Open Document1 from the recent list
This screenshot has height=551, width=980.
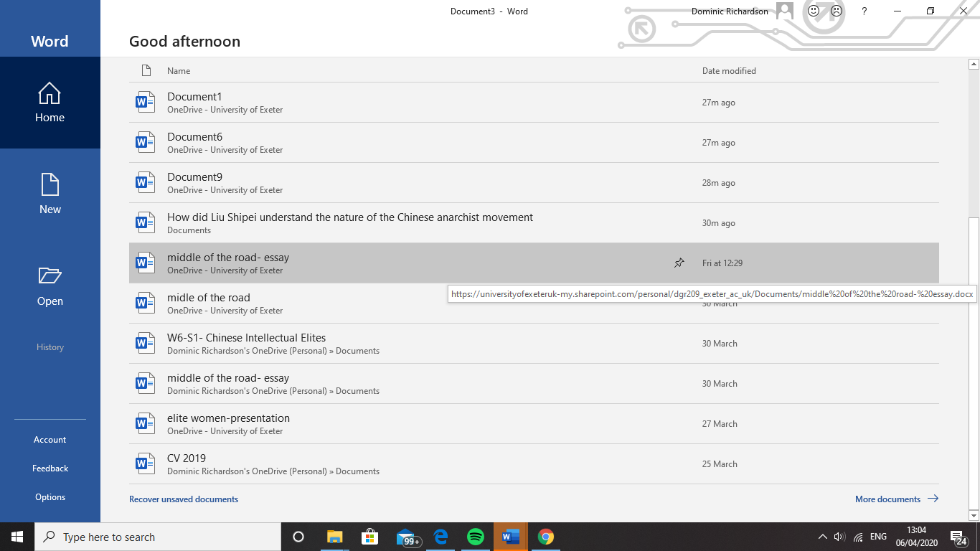534,103
